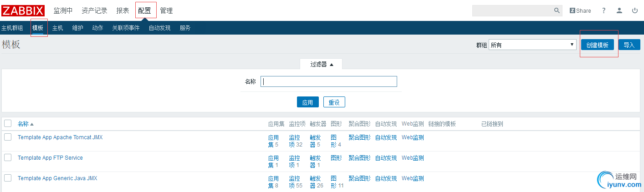Click the 重设 filter button
644x192 pixels.
click(334, 102)
